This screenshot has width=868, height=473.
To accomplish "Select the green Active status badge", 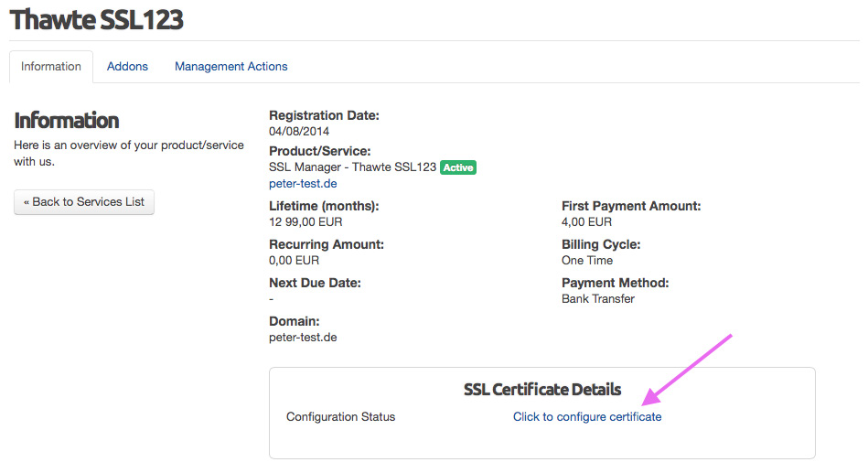I will pos(458,167).
